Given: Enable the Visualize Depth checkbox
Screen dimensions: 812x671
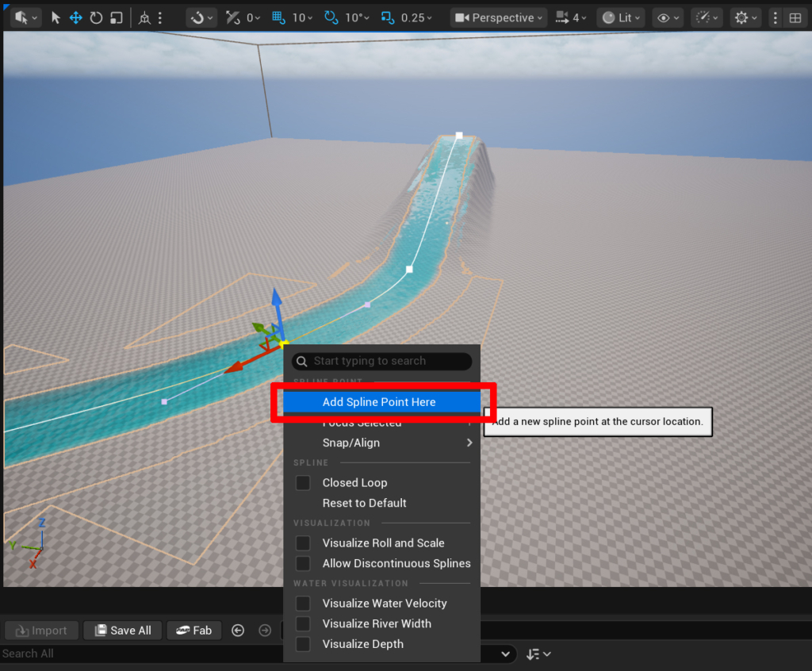Looking at the screenshot, I should coord(303,644).
